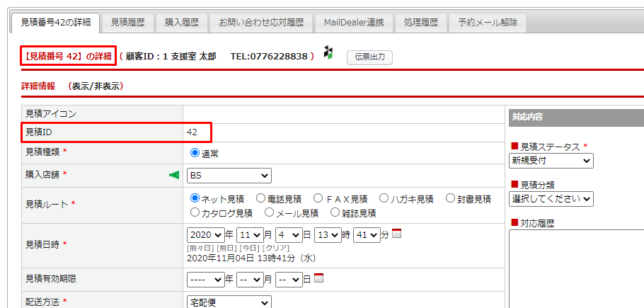Open the 購入履歴 tab
Image resolution: width=644 pixels, height=308 pixels.
[182, 23]
